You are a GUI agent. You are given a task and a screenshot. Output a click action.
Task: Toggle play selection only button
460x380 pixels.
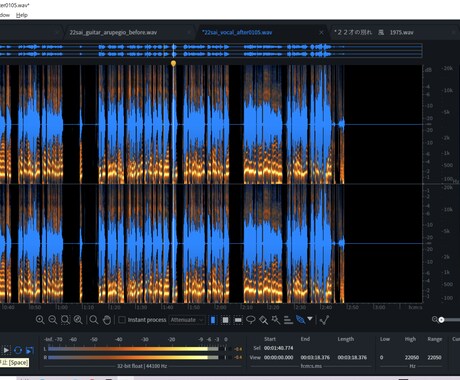click(30, 350)
